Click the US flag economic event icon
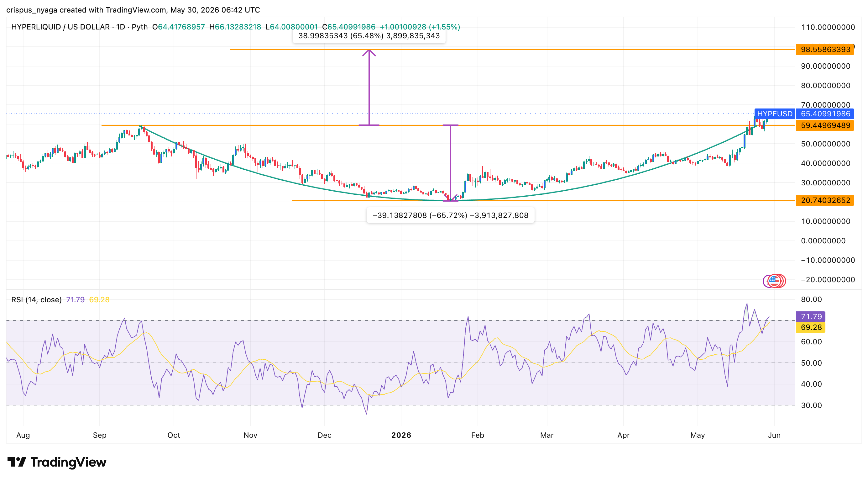This screenshot has height=481, width=868. (x=774, y=281)
